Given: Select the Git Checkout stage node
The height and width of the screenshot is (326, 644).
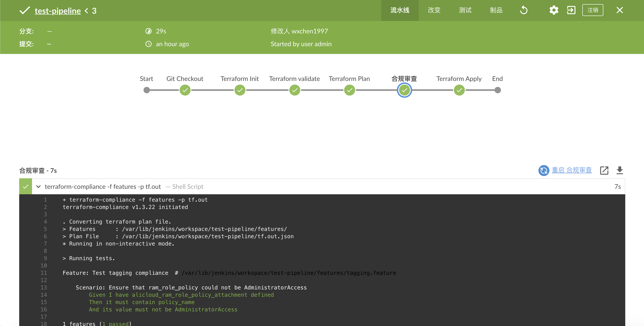Looking at the screenshot, I should 185,90.
